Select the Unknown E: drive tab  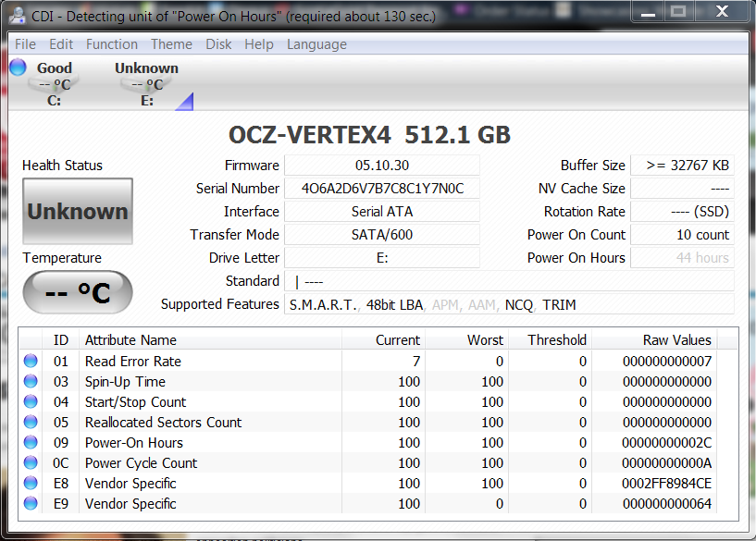[x=146, y=84]
